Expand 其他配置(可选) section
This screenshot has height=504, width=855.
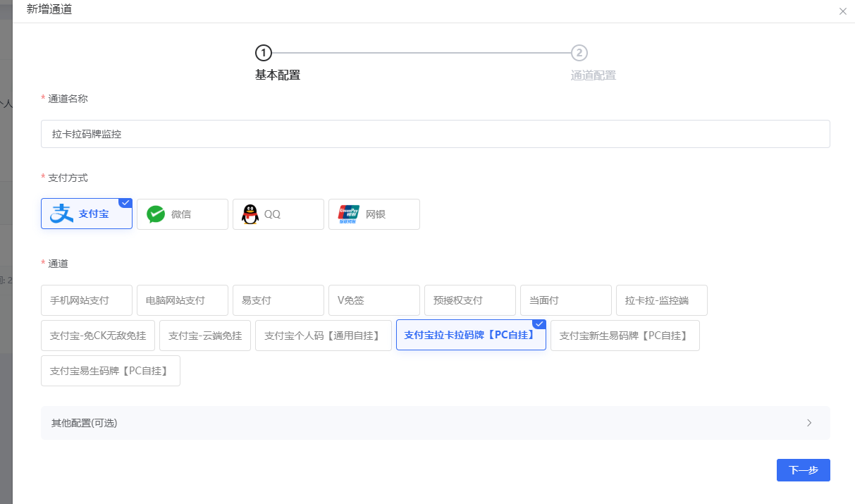85,423
